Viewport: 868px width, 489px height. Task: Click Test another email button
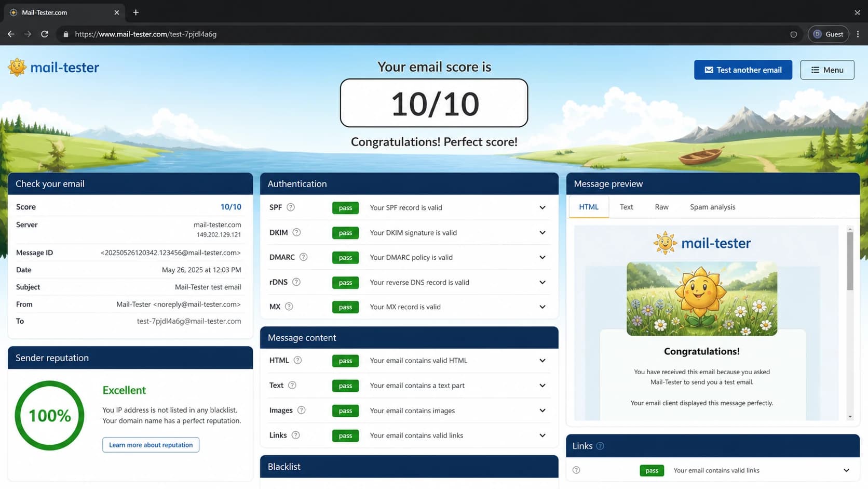[743, 70]
